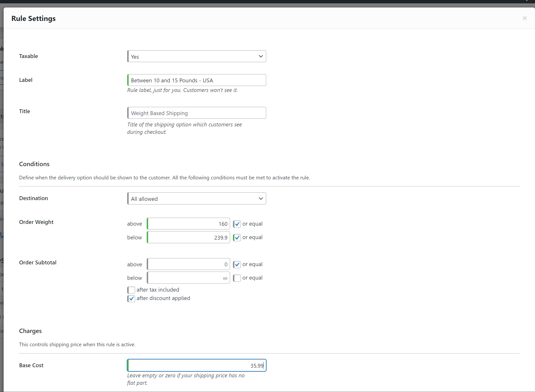Click the Taxable dropdown chevron arrow
This screenshot has width=535, height=392.
(x=261, y=56)
